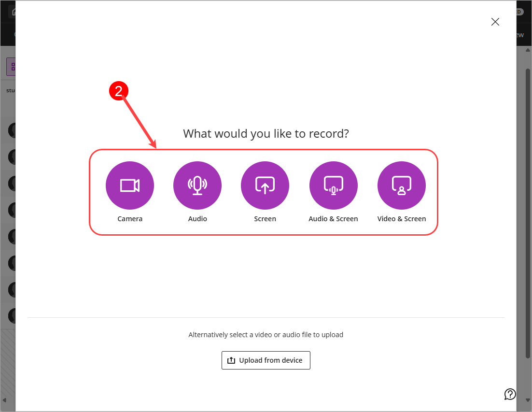Viewport: 532px width, 412px height.
Task: Choose the Audio microphone icon
Action: tap(197, 185)
